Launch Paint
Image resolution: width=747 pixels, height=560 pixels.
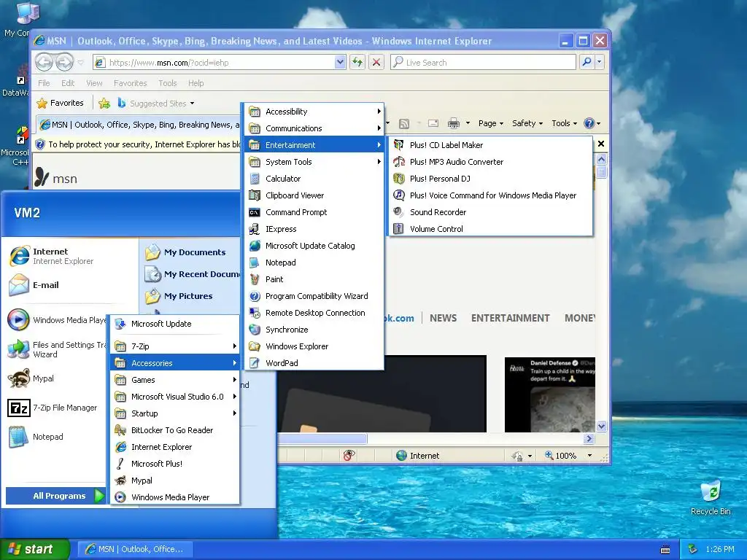pos(314,279)
